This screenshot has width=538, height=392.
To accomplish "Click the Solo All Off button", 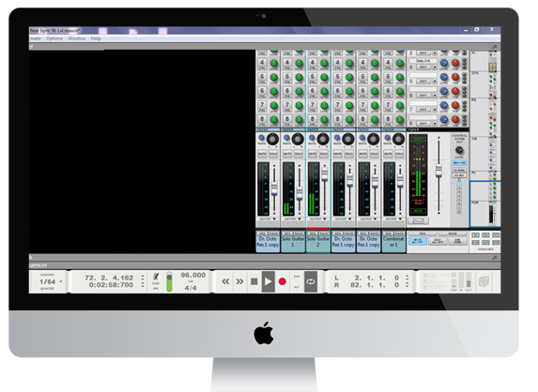I will point(438,241).
